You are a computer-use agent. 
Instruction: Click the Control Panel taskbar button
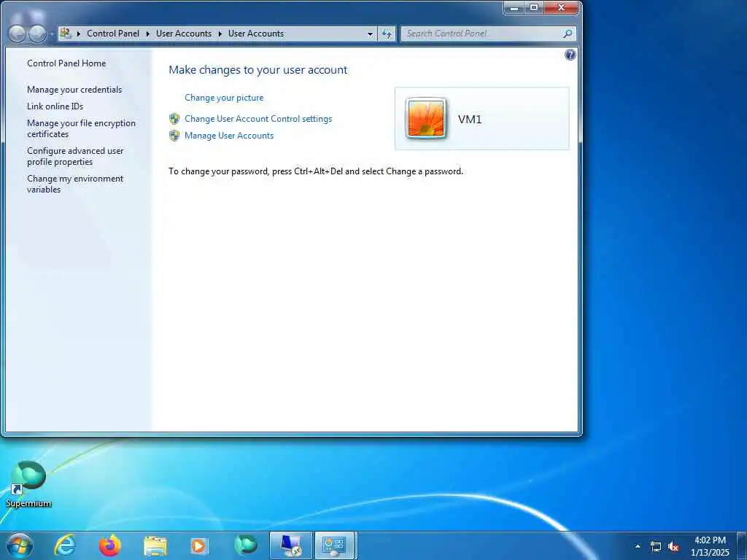(336, 545)
